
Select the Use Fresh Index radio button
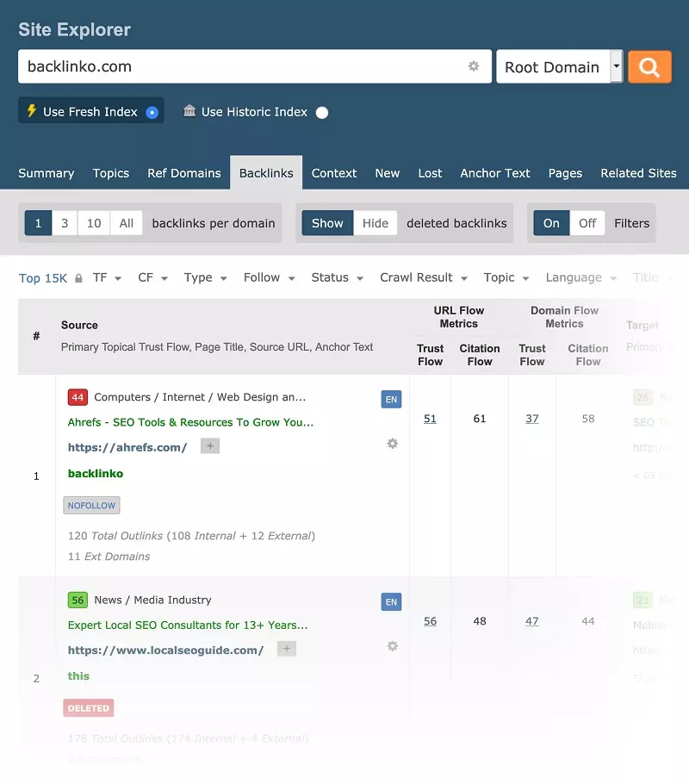point(152,112)
